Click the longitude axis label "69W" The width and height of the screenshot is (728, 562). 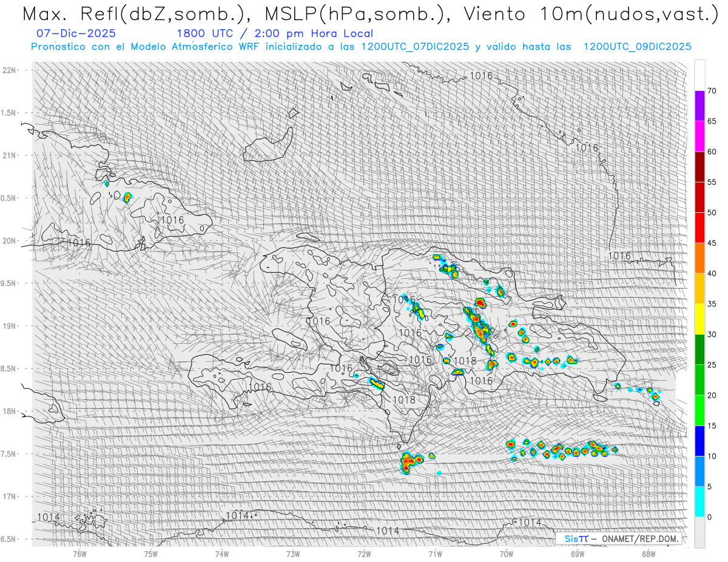577,554
